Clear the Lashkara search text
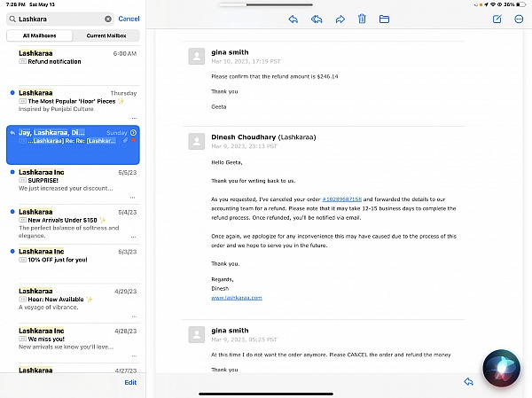This screenshot has height=398, width=532. point(108,19)
